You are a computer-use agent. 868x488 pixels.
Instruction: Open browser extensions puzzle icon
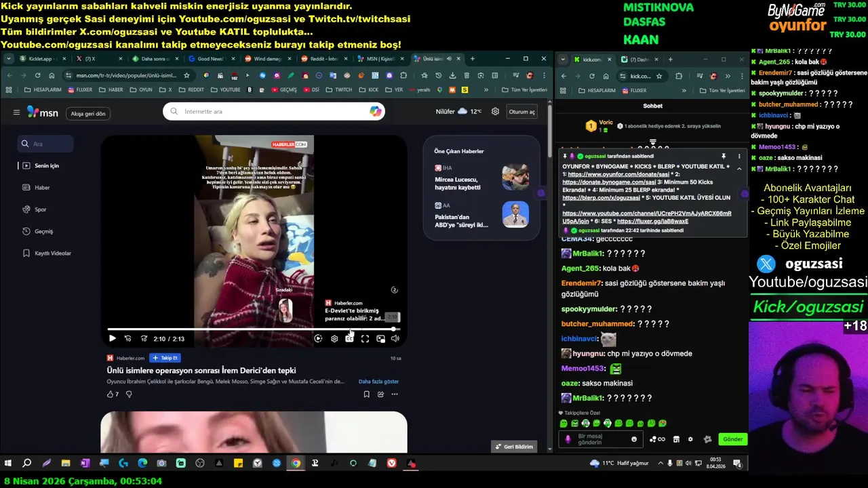(x=403, y=75)
